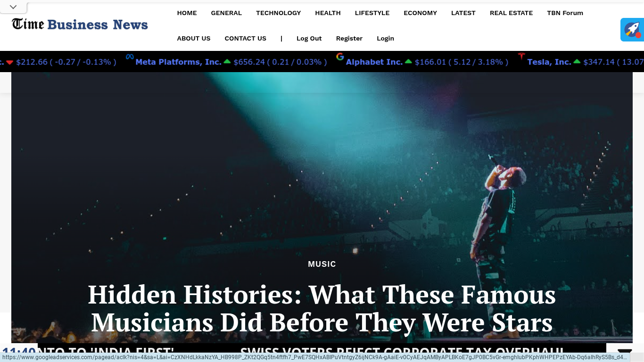Click the Time Business News logo
The image size is (644, 362).
[80, 24]
